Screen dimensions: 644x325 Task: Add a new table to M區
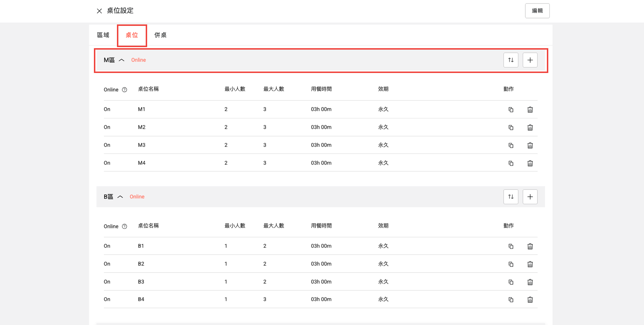point(530,60)
